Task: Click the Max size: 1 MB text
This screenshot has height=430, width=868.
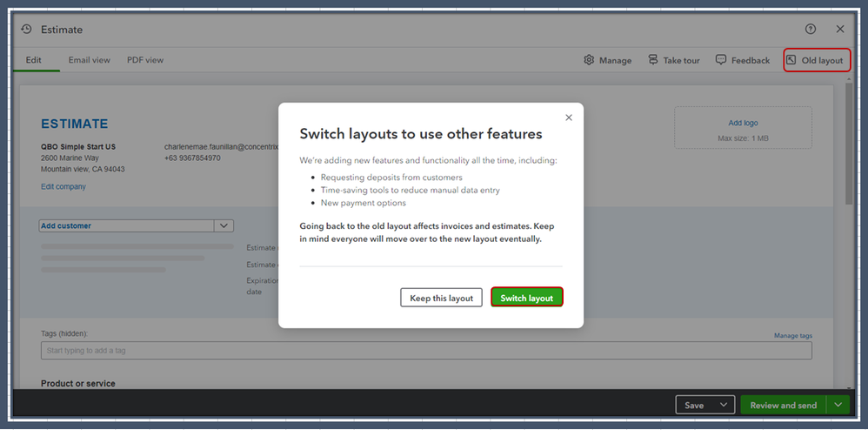Action: [x=743, y=138]
